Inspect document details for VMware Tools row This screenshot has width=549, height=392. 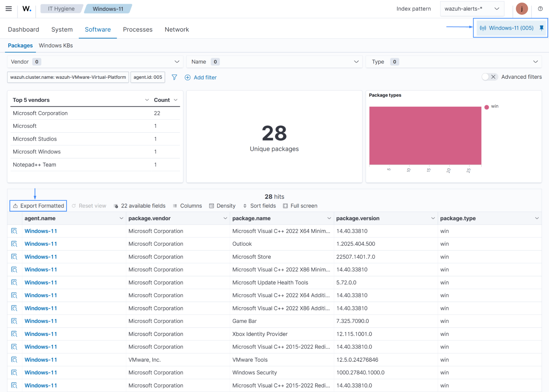point(14,360)
